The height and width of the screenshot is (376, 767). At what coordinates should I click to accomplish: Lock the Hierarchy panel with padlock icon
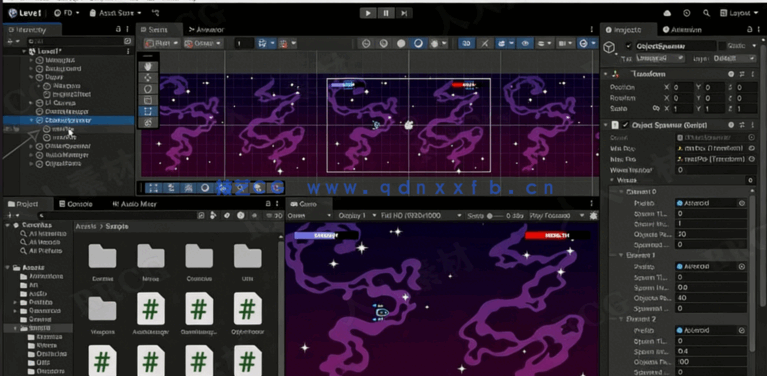[x=118, y=29]
